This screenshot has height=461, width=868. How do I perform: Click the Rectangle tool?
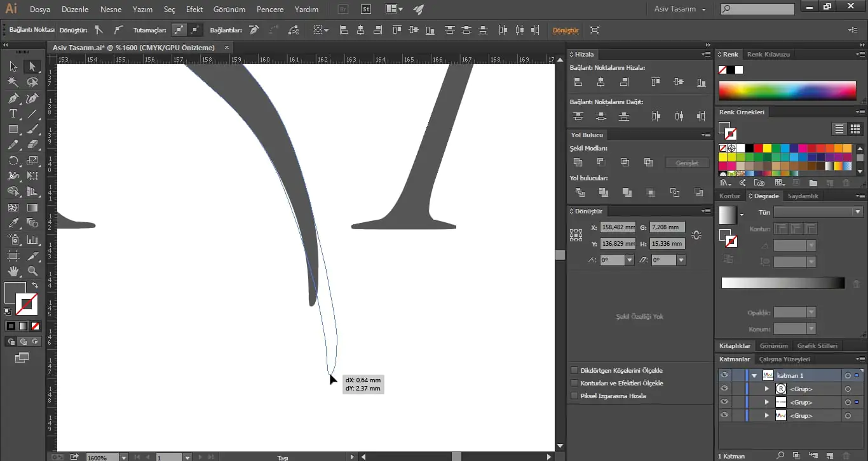13,130
